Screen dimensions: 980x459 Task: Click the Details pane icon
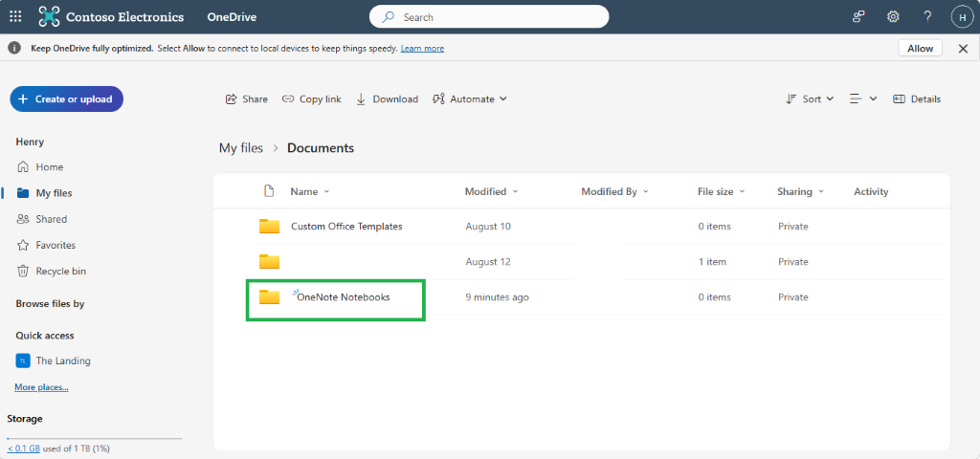coord(900,98)
